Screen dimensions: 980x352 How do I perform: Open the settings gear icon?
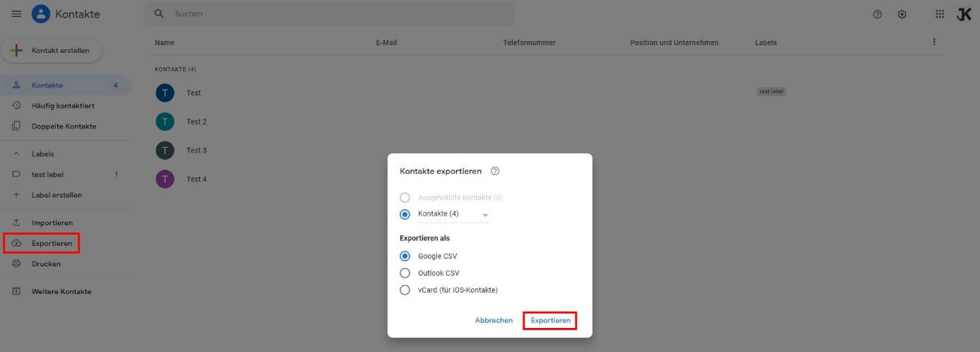(902, 14)
